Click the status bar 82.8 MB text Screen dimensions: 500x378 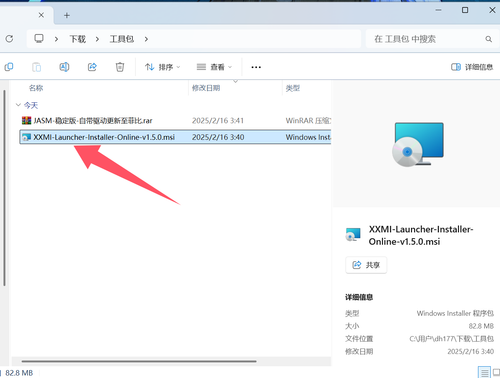(x=19, y=373)
